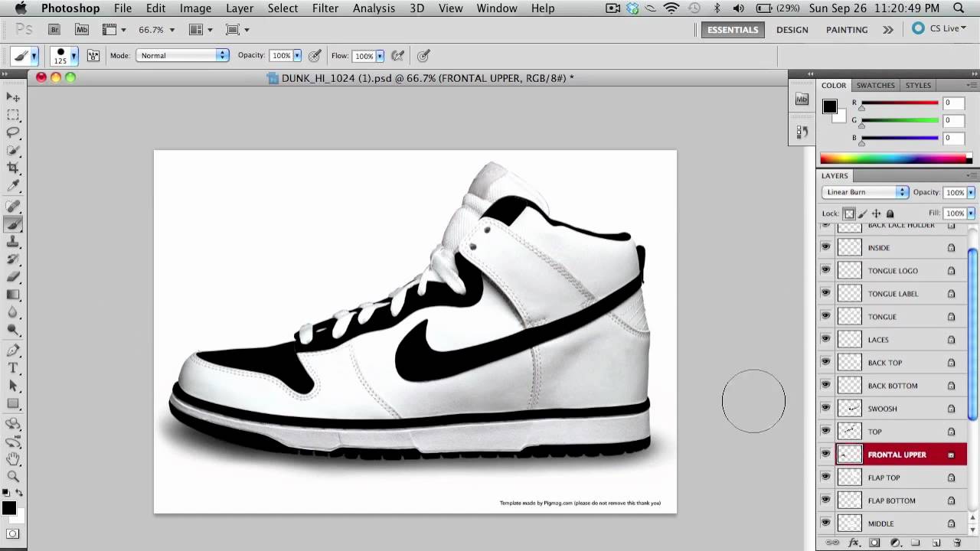Open macOS Spotlight search icon
This screenshot has height=551, width=980.
(959, 8)
